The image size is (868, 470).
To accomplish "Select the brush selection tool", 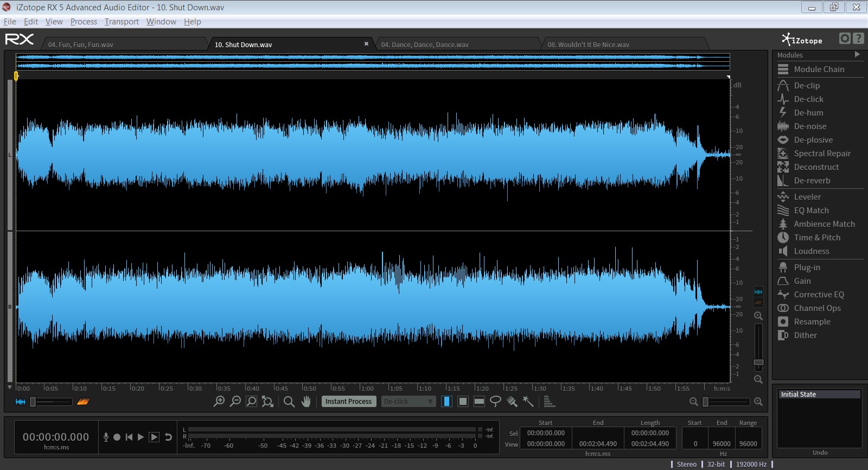I will 512,402.
